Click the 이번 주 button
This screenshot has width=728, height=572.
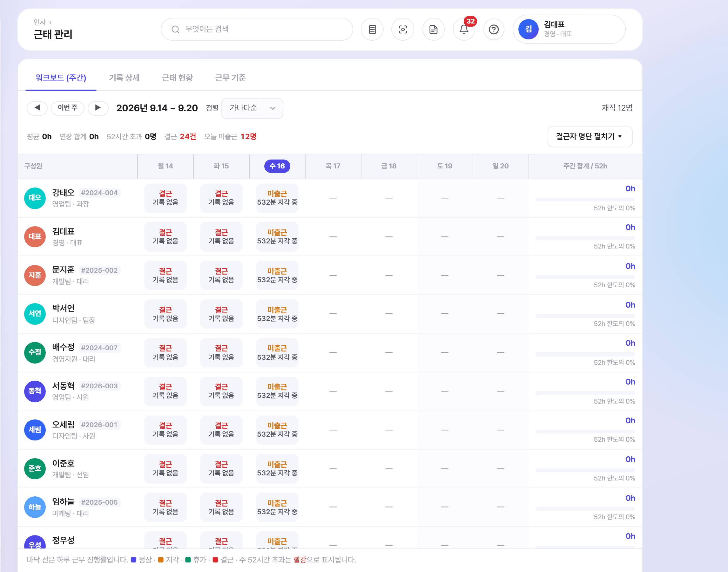(68, 108)
